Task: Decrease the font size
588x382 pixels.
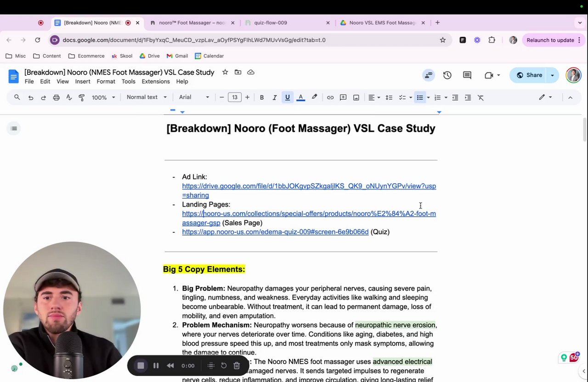Action: 222,97
